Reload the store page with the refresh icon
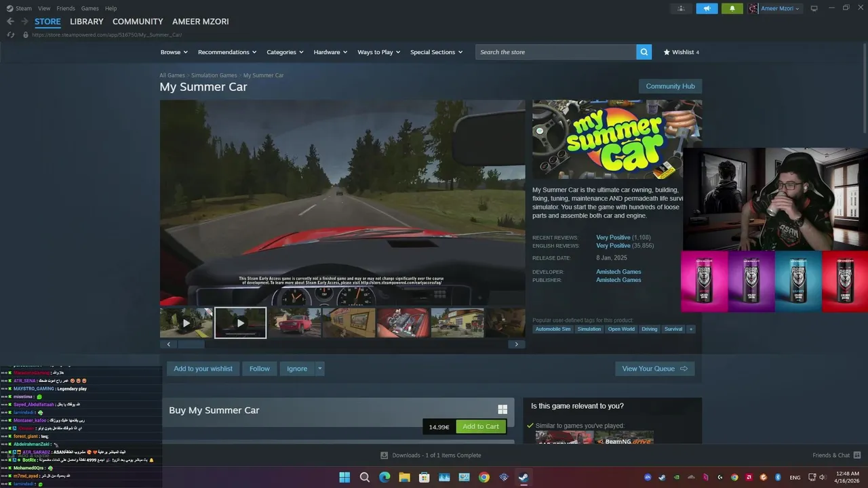This screenshot has width=868, height=488. pos(10,35)
